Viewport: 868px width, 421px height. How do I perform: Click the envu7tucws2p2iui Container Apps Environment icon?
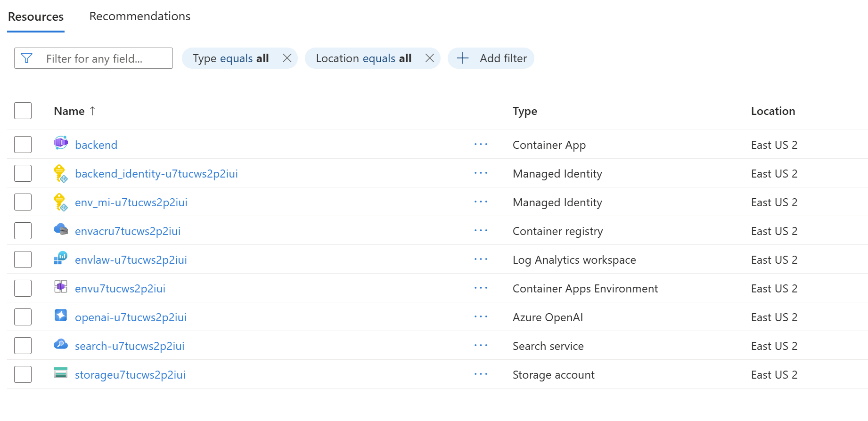click(x=61, y=286)
